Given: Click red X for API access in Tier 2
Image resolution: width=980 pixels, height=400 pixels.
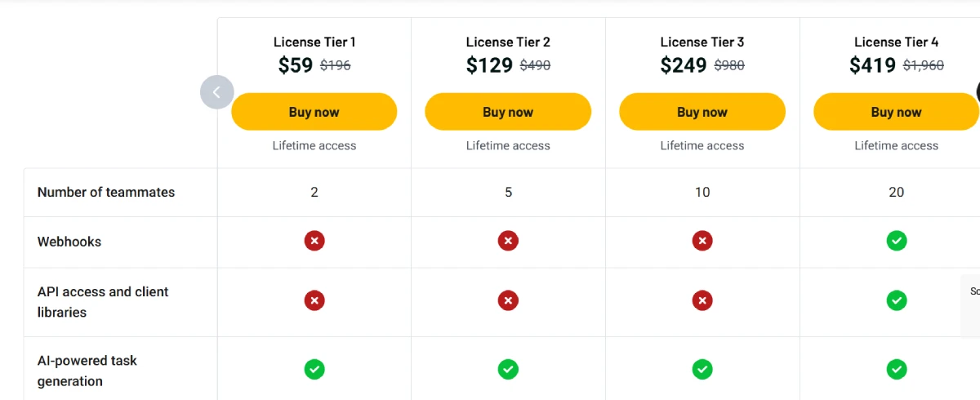Looking at the screenshot, I should click(x=508, y=301).
